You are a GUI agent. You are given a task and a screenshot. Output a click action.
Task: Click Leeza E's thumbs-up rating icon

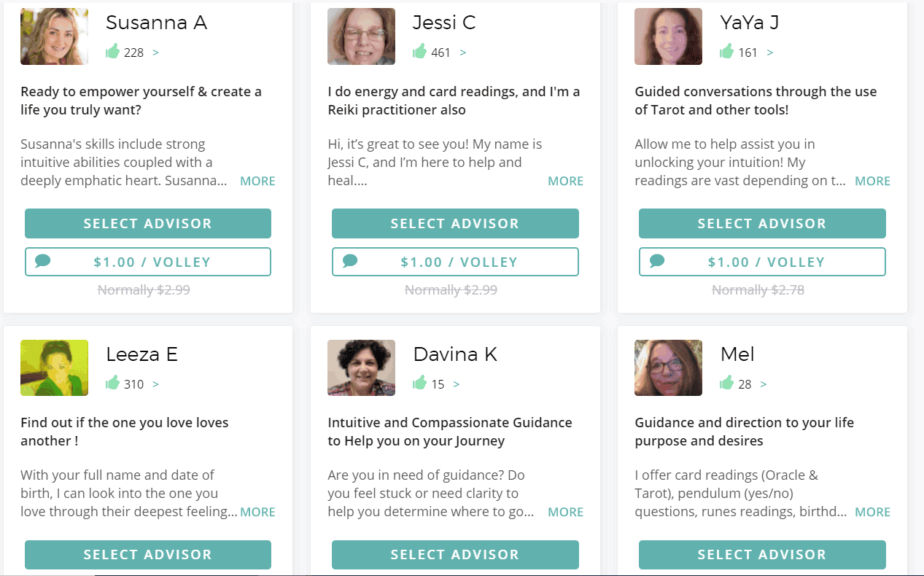click(112, 383)
